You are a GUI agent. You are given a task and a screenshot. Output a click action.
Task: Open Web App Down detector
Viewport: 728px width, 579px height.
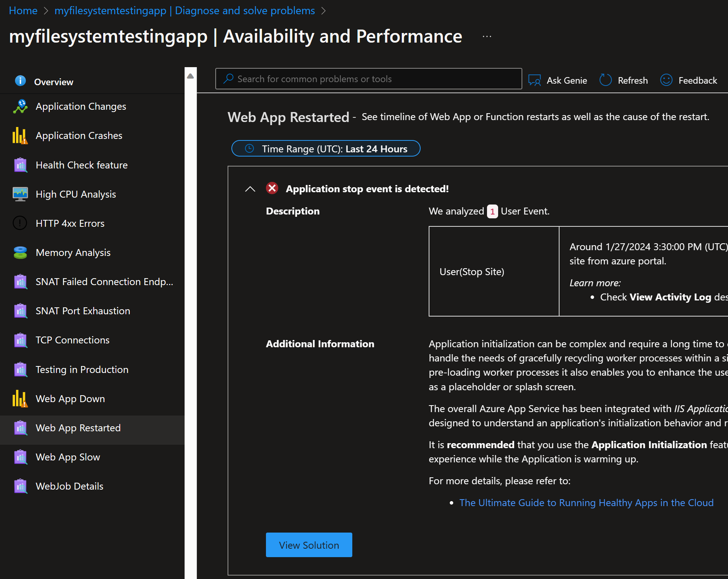coord(92,399)
